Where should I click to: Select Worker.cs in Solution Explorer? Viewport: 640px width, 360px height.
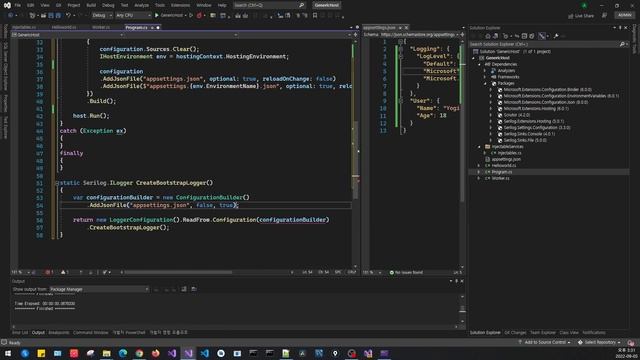[500, 178]
